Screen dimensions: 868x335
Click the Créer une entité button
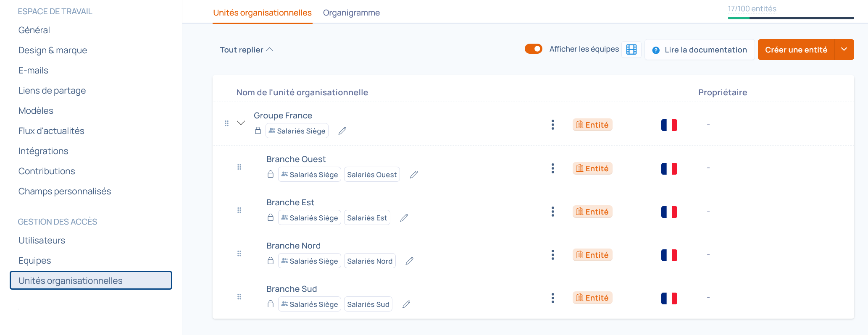pos(796,50)
